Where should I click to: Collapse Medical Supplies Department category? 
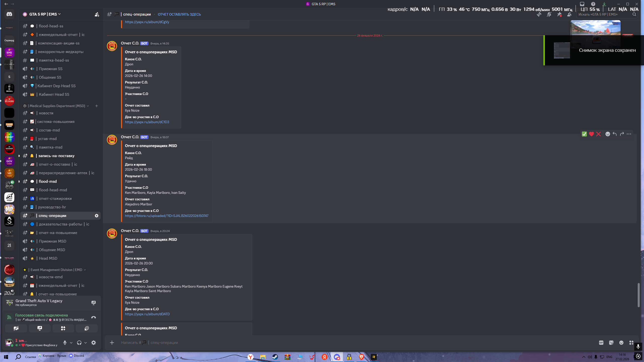coord(57,106)
